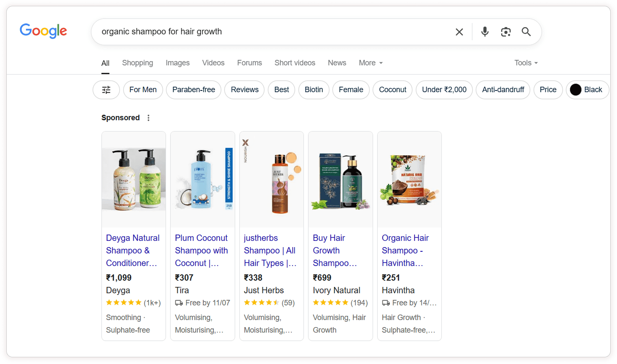Click the ₹307 price
The image size is (617, 364).
184,278
